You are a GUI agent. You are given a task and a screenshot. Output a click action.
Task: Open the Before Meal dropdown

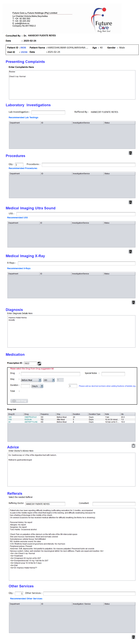coord(31,380)
